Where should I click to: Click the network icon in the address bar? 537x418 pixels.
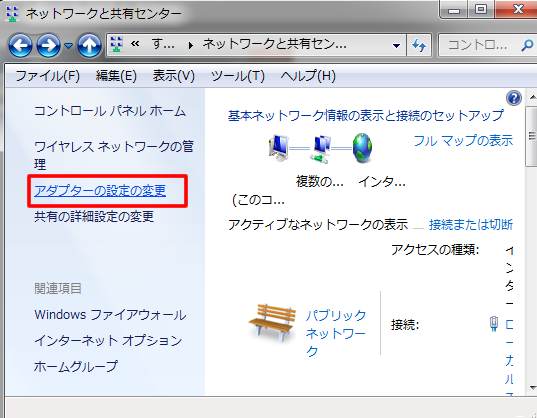pyautogui.click(x=117, y=45)
